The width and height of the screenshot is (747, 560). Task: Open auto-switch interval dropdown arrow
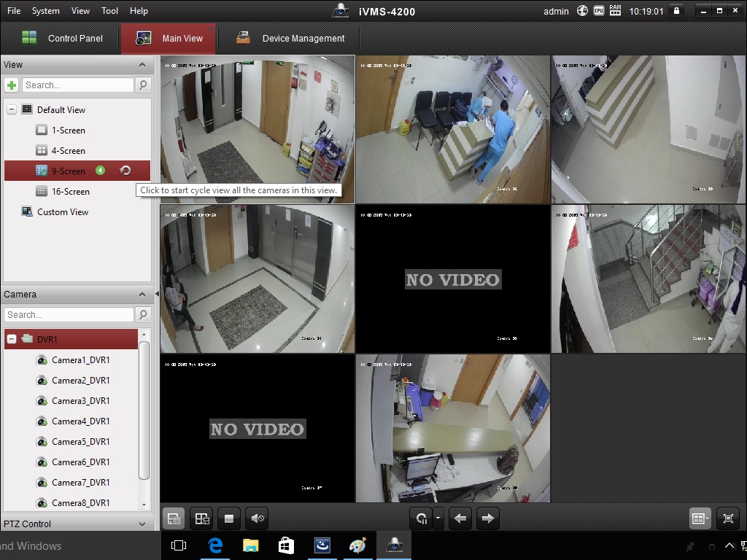(438, 518)
